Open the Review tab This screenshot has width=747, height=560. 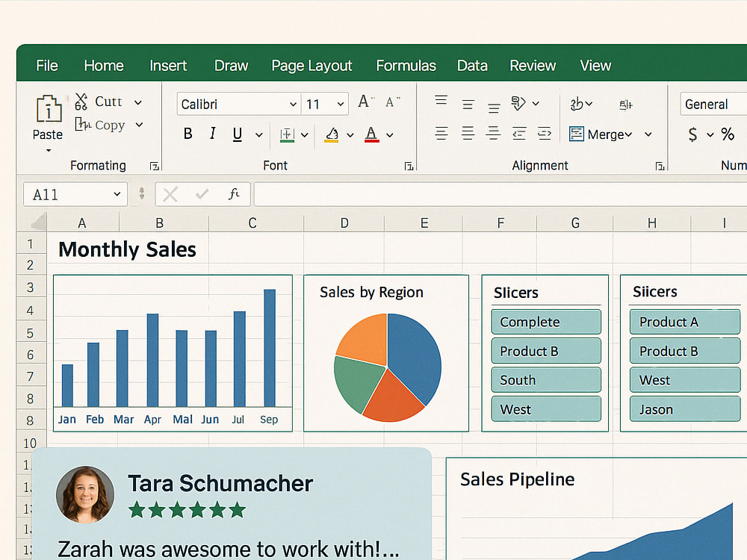coord(533,66)
